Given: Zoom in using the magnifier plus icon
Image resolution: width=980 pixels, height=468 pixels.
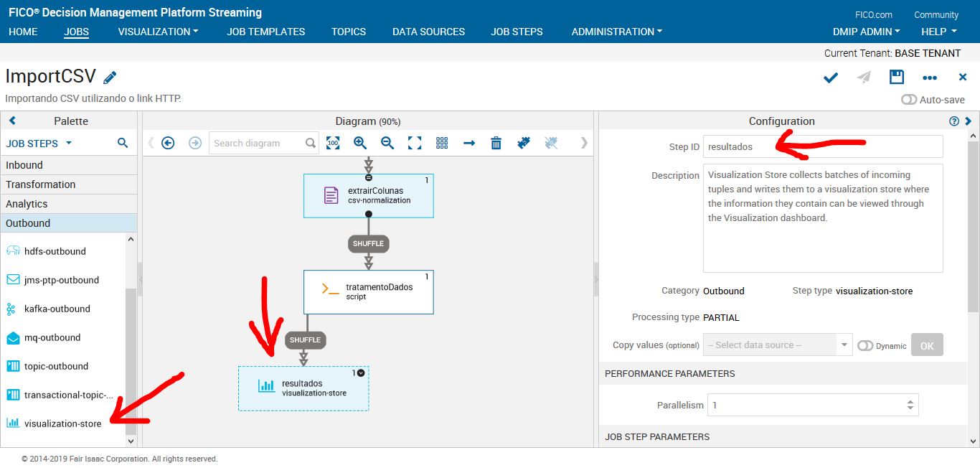Looking at the screenshot, I should [x=359, y=143].
